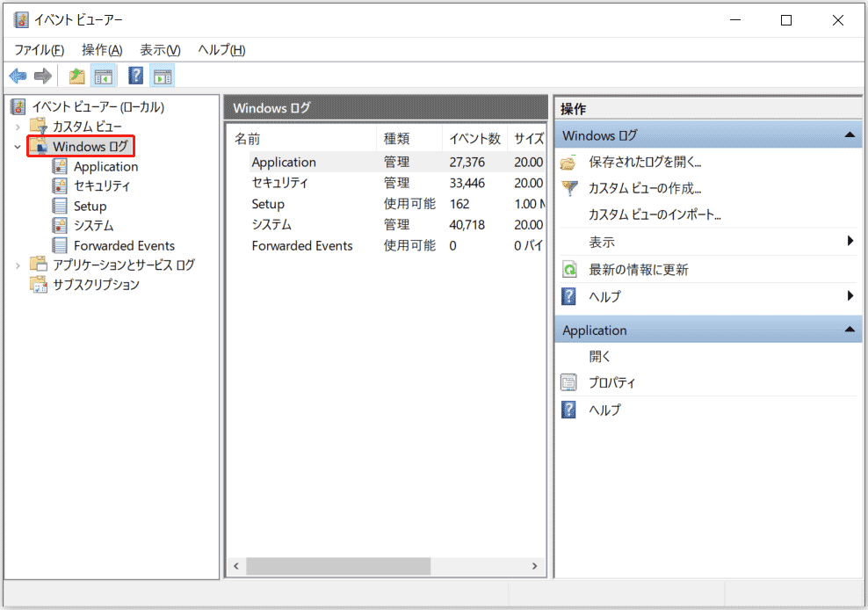Click the help icon in the Windows ログ actions
This screenshot has height=610, width=868.
(568, 296)
